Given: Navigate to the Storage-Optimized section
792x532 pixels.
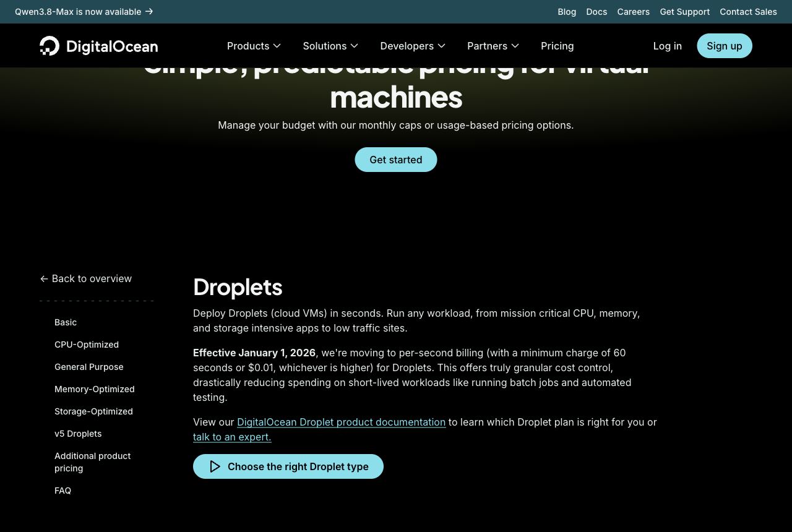Looking at the screenshot, I should (x=93, y=411).
